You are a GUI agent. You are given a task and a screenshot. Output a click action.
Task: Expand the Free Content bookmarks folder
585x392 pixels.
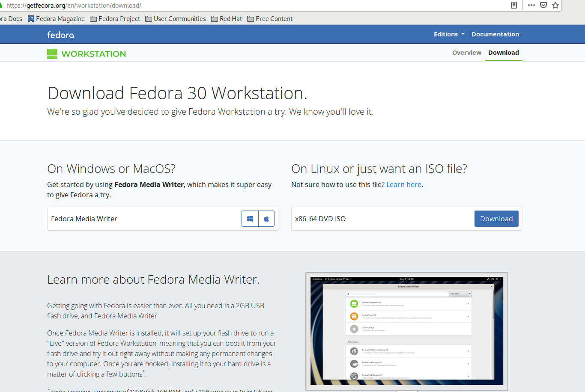(270, 19)
